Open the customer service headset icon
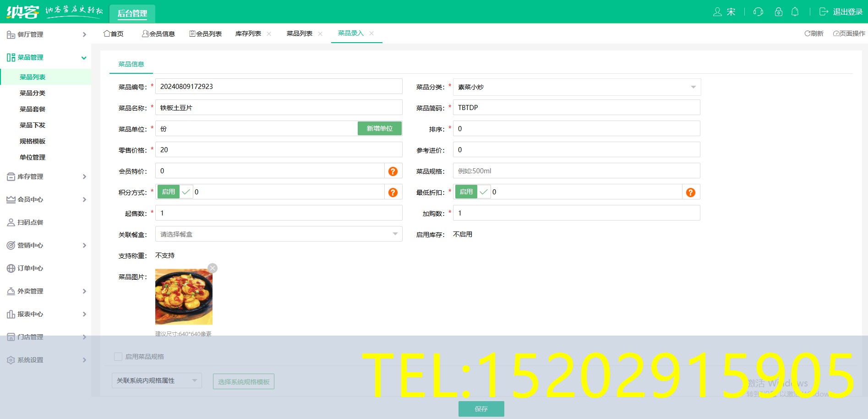 (x=758, y=11)
